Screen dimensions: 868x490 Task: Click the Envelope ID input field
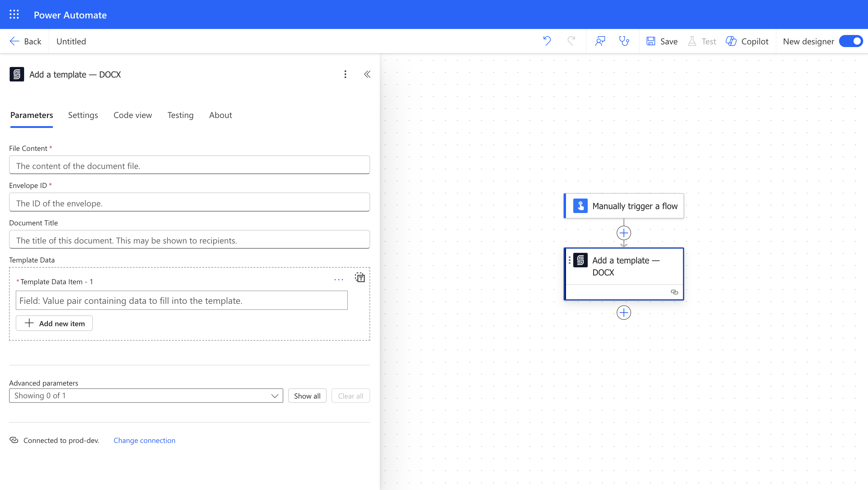tap(189, 203)
